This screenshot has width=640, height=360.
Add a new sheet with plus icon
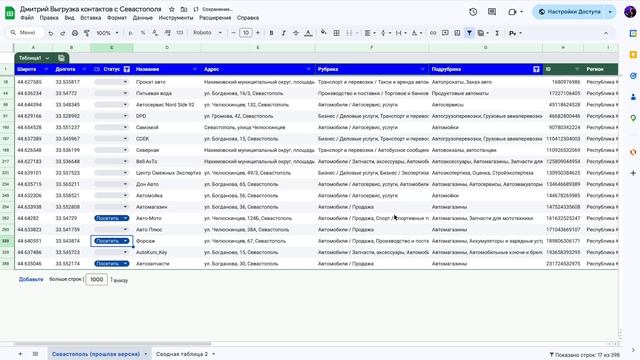[x=20, y=354]
